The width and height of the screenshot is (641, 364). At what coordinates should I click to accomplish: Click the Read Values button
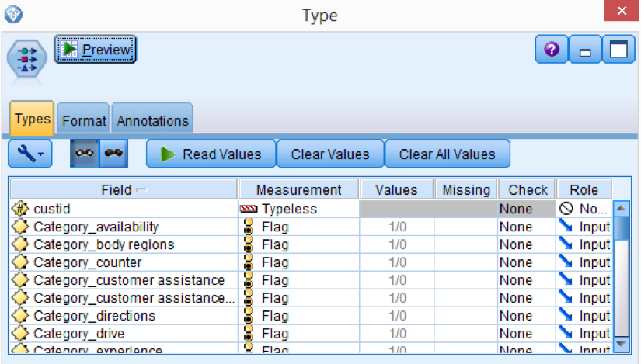coord(211,154)
